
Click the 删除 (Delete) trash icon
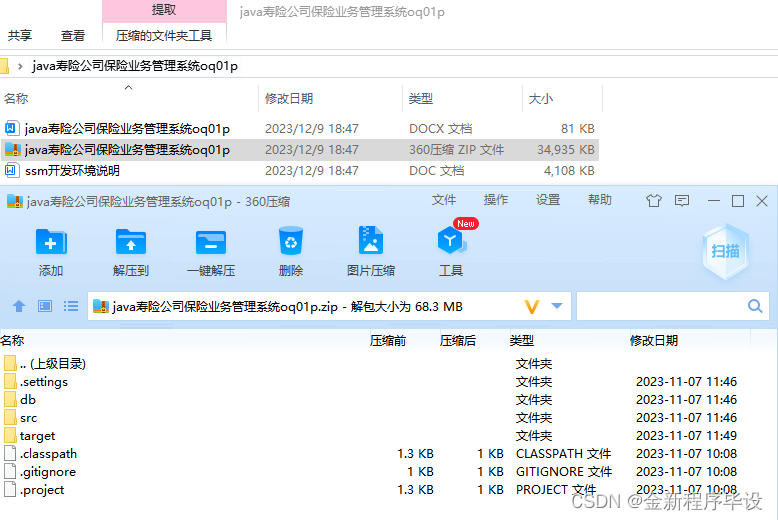pos(291,242)
